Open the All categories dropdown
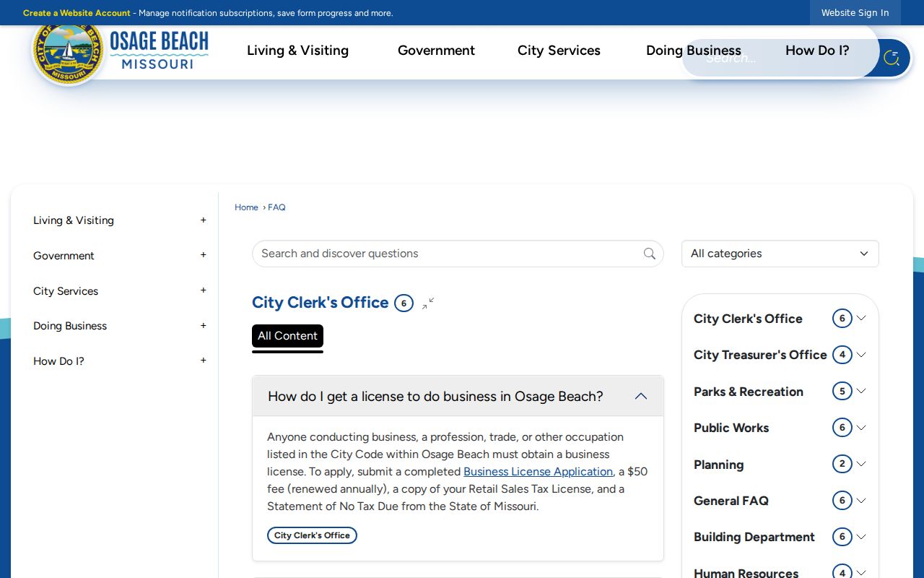Viewport: 924px width, 578px height. click(x=780, y=254)
